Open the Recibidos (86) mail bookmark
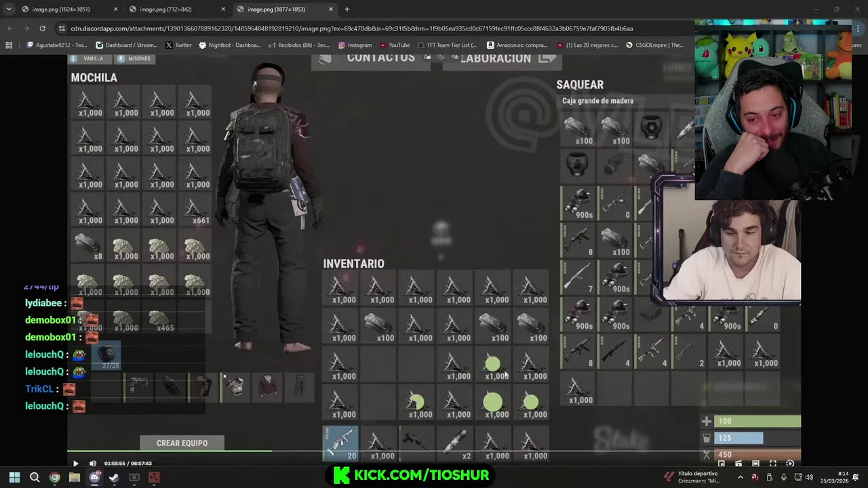 [298, 45]
